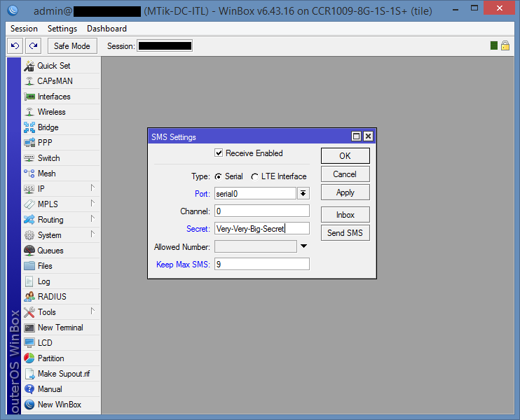Open the Session menu

pos(24,29)
